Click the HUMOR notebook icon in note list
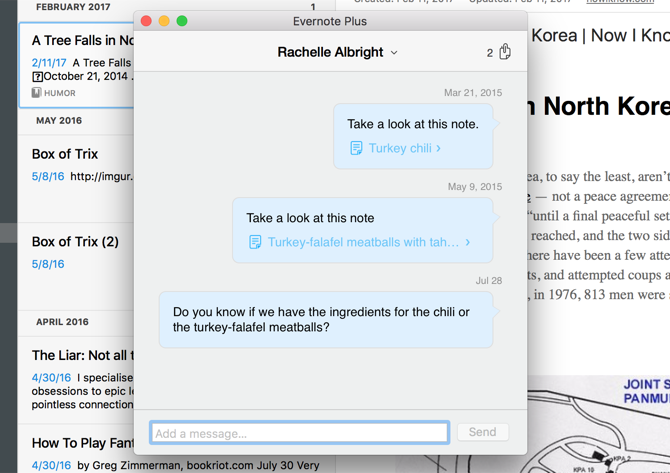 [x=36, y=93]
